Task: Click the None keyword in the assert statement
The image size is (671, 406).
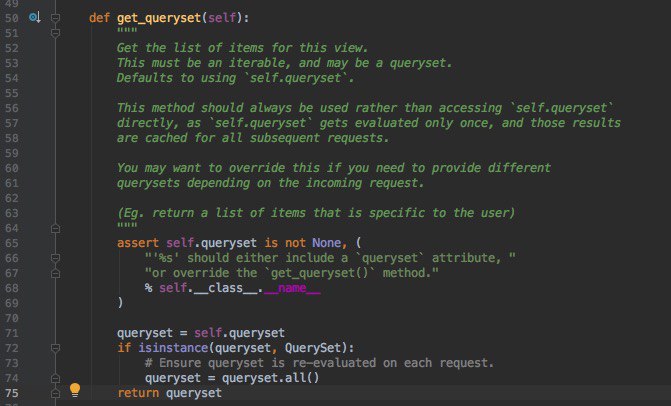Action: point(326,243)
